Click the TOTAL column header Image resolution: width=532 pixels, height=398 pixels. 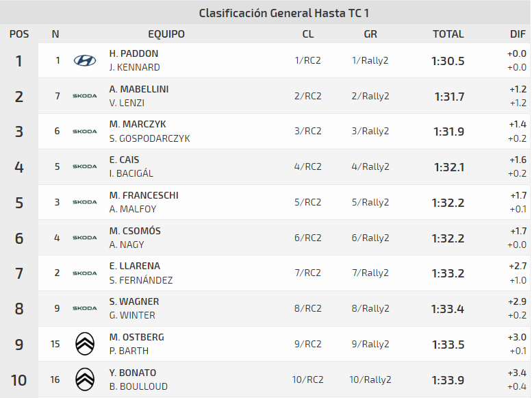pyautogui.click(x=448, y=34)
